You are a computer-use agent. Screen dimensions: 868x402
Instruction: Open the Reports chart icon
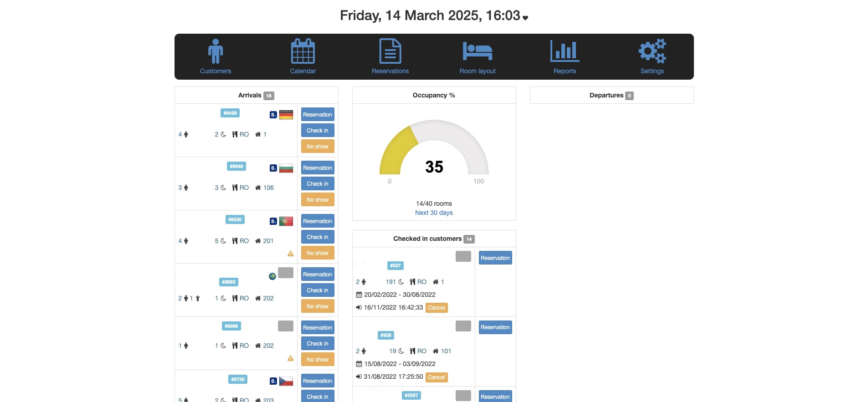(565, 51)
